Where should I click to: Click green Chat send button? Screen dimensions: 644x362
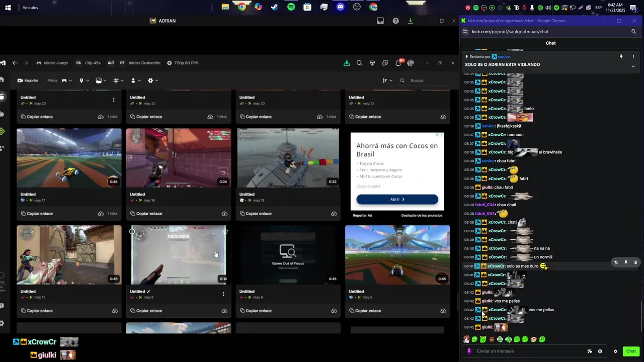coord(631,351)
